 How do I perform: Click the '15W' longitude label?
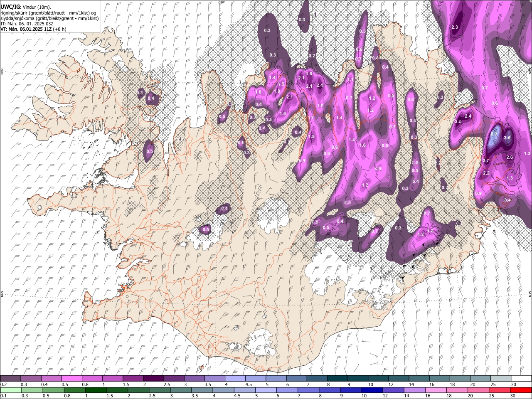tap(440, 2)
